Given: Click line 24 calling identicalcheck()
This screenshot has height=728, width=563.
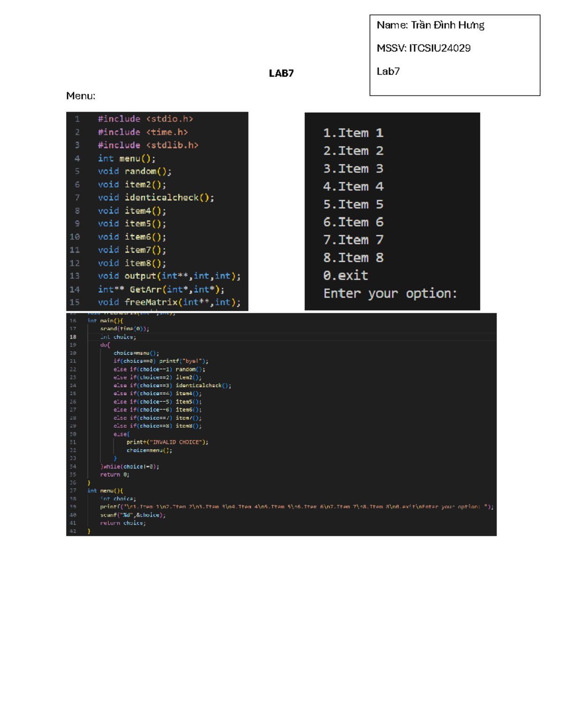Looking at the screenshot, I should (x=172, y=385).
